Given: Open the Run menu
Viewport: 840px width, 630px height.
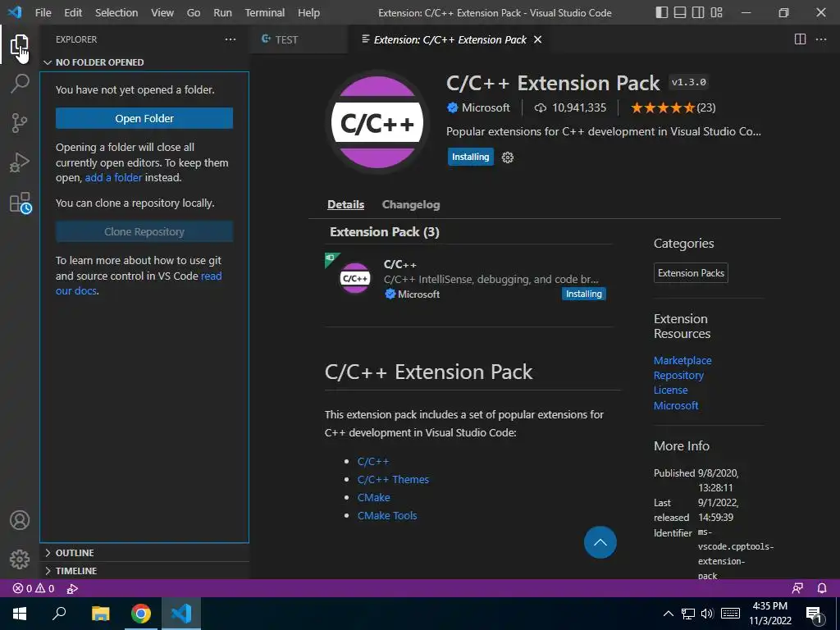Looking at the screenshot, I should tap(222, 12).
